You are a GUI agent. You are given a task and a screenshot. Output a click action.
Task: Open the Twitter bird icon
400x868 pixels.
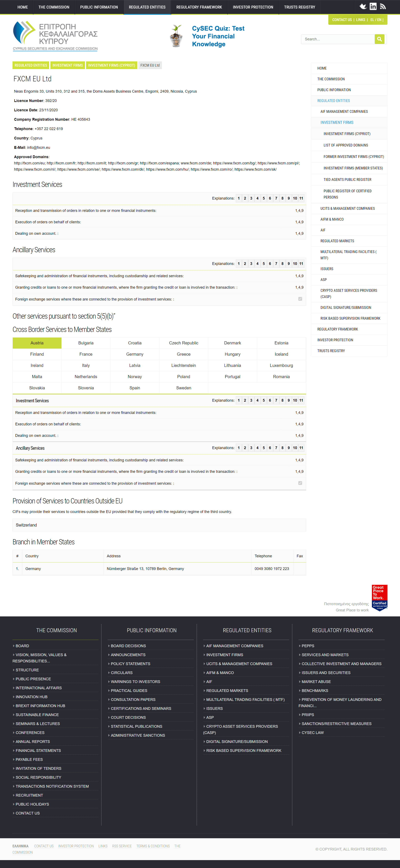(x=363, y=6)
